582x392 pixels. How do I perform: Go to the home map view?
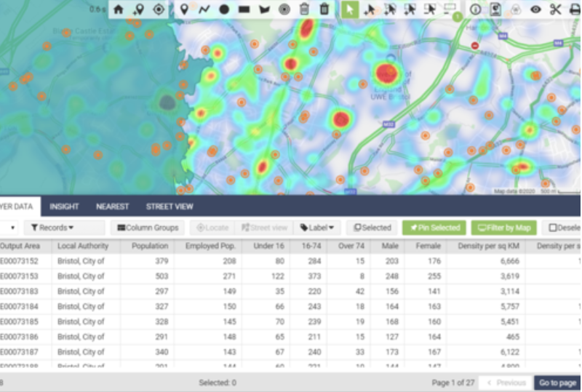point(119,9)
